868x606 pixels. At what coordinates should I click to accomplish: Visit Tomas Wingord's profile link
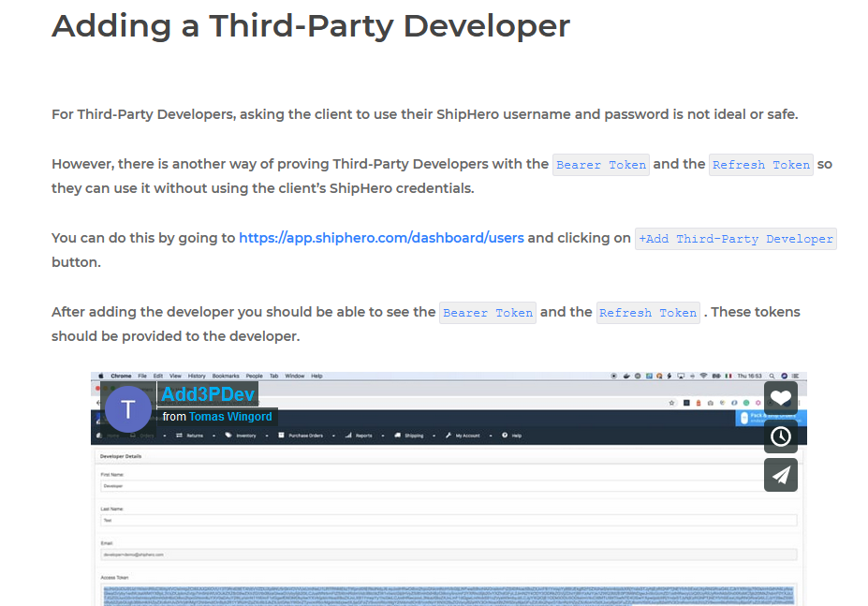[x=230, y=417]
